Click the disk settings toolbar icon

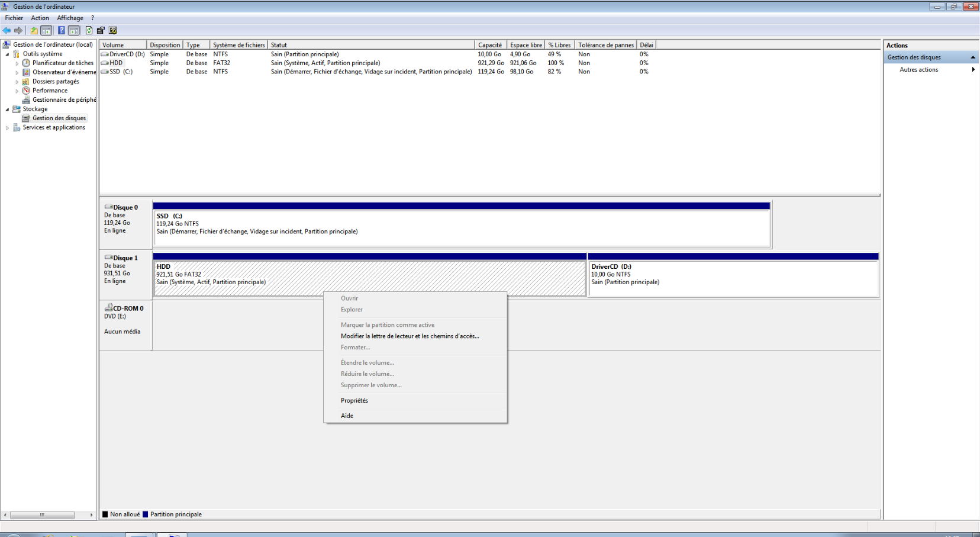pos(113,30)
